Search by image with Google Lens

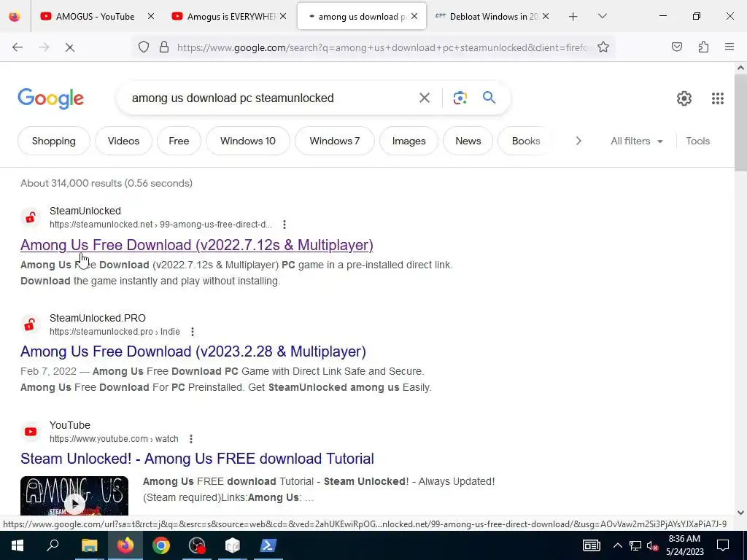460,98
